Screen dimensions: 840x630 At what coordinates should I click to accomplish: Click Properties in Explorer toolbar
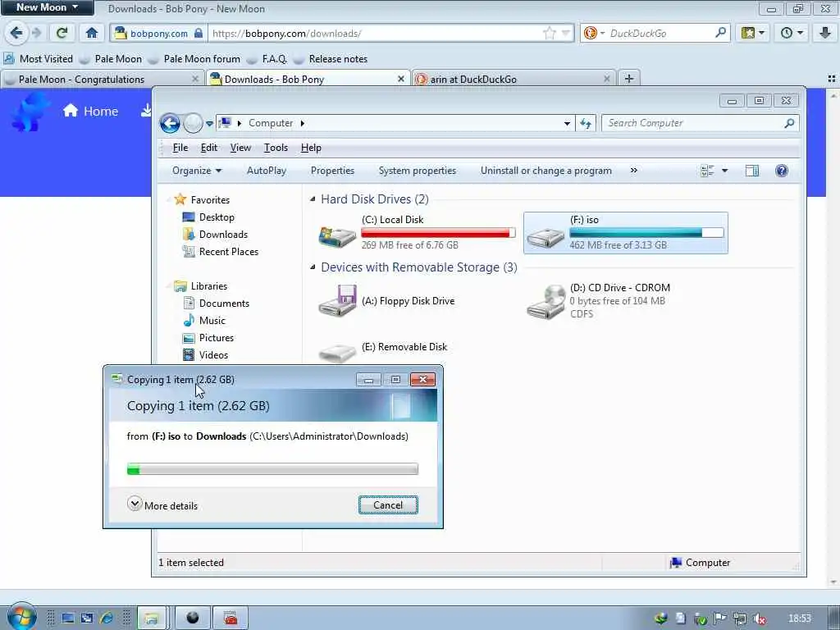pyautogui.click(x=332, y=171)
